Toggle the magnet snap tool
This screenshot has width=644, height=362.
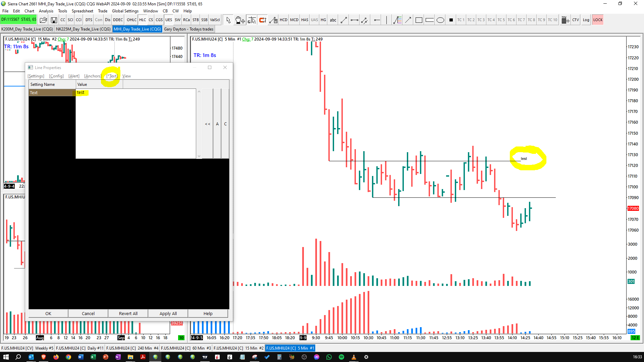point(263,20)
